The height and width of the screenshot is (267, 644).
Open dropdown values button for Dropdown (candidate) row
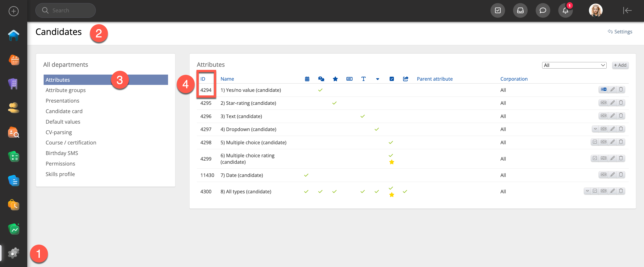[x=595, y=129]
